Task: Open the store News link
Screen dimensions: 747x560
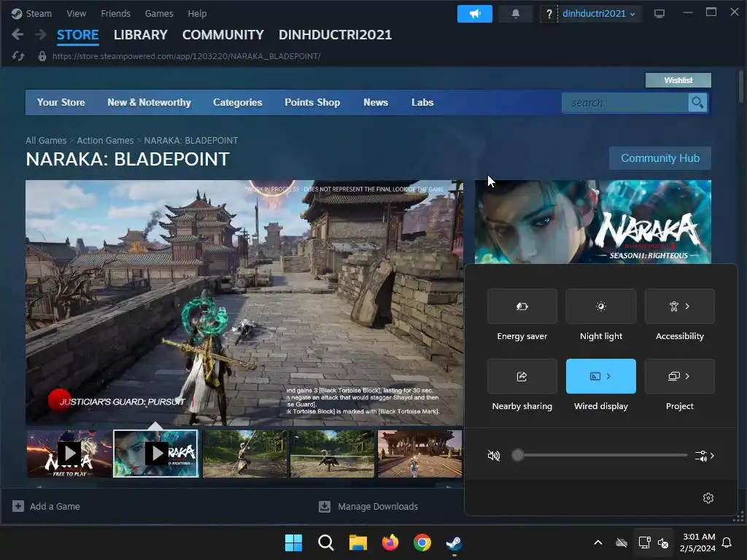Action: 376,102
